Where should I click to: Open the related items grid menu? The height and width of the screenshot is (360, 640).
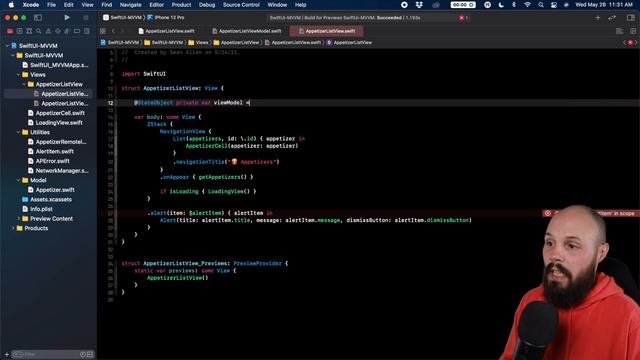pos(103,31)
